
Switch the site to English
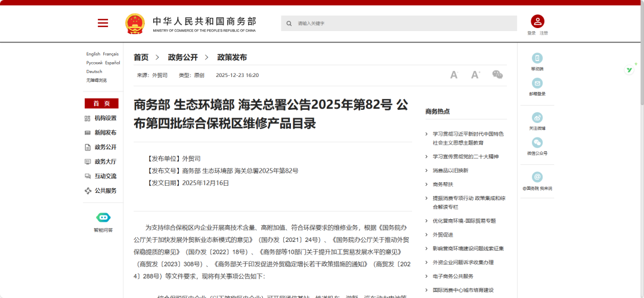pyautogui.click(x=93, y=54)
